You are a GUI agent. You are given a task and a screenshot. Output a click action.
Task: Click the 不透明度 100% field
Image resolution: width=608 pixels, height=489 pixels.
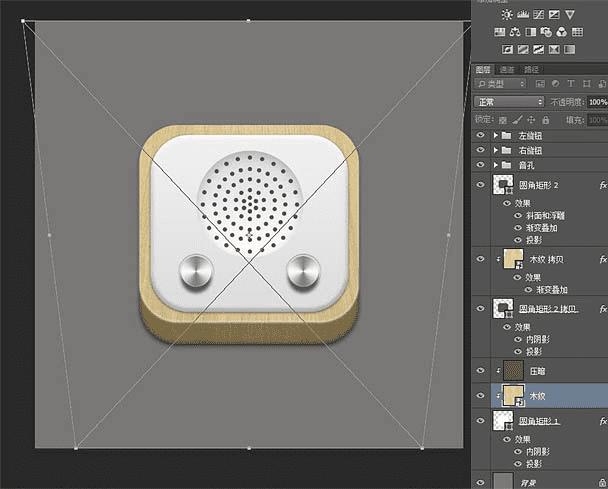coord(598,102)
